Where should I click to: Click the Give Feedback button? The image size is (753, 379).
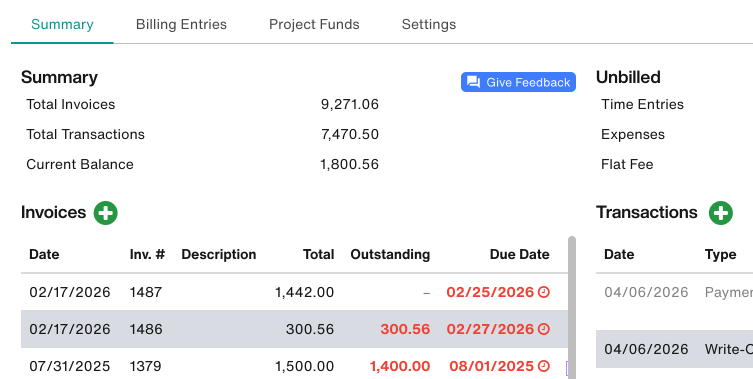click(518, 82)
